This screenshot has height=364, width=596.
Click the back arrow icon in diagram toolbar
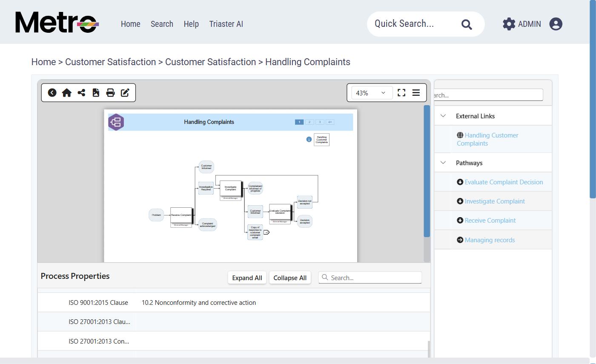coord(52,93)
